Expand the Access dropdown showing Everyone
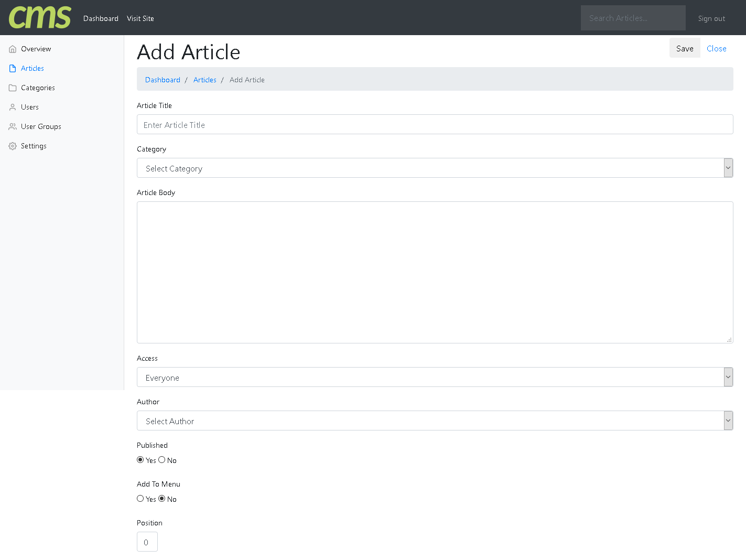Image resolution: width=746 pixels, height=560 pixels. point(434,378)
